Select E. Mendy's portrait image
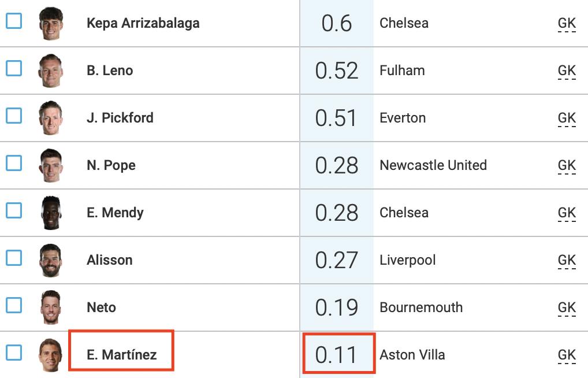This screenshot has height=378, width=588. (x=51, y=213)
